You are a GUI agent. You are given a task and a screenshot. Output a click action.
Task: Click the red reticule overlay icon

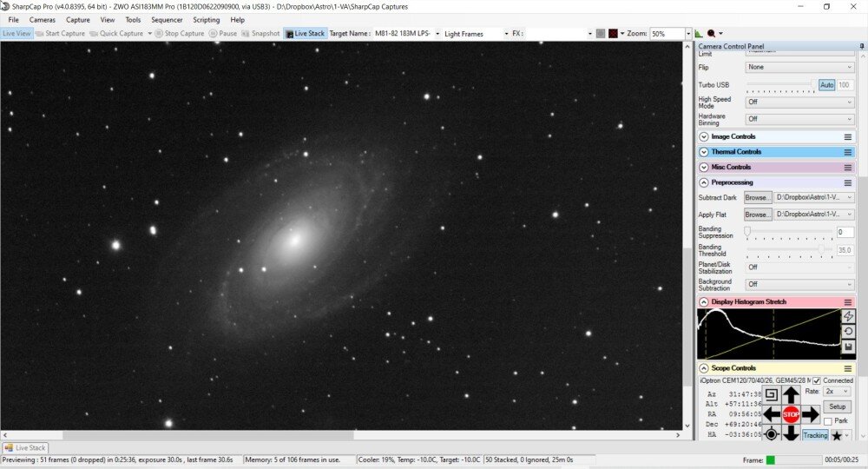pyautogui.click(x=613, y=33)
